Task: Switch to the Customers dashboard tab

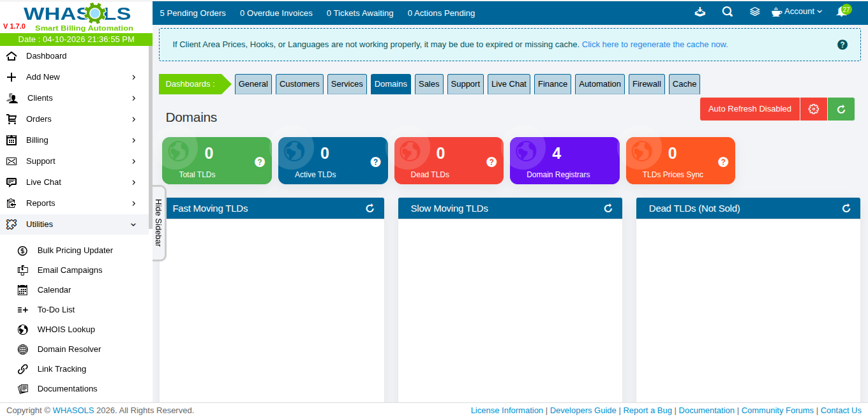Action: click(299, 84)
